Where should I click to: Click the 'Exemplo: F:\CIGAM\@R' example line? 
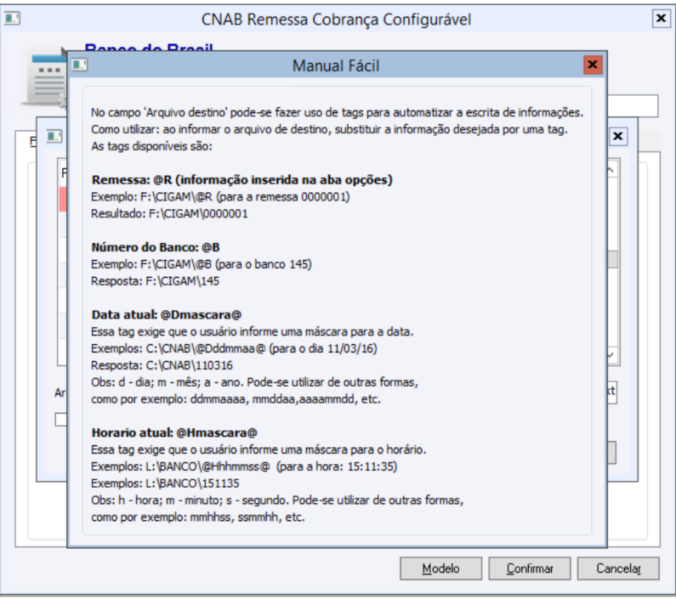[x=220, y=197]
